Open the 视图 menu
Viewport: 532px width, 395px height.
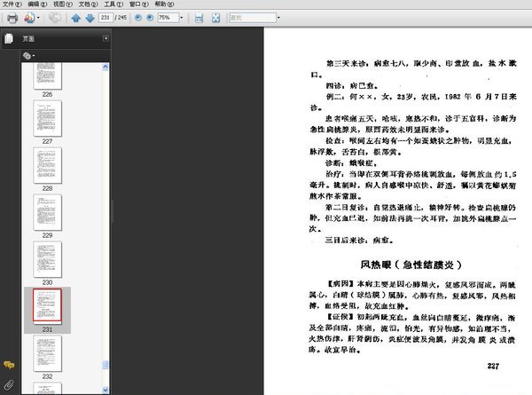pyautogui.click(x=63, y=4)
